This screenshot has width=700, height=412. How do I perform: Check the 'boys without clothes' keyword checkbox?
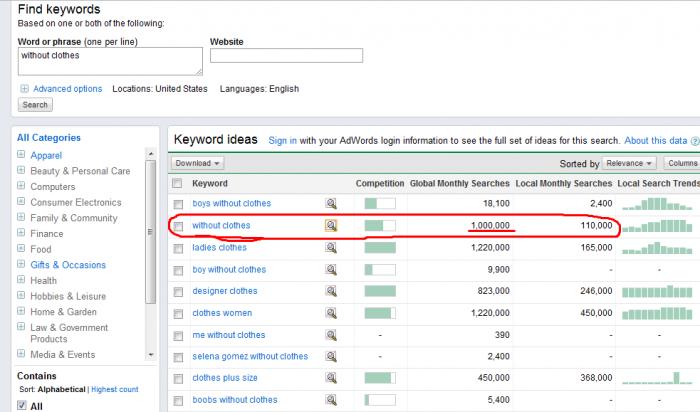(x=178, y=204)
